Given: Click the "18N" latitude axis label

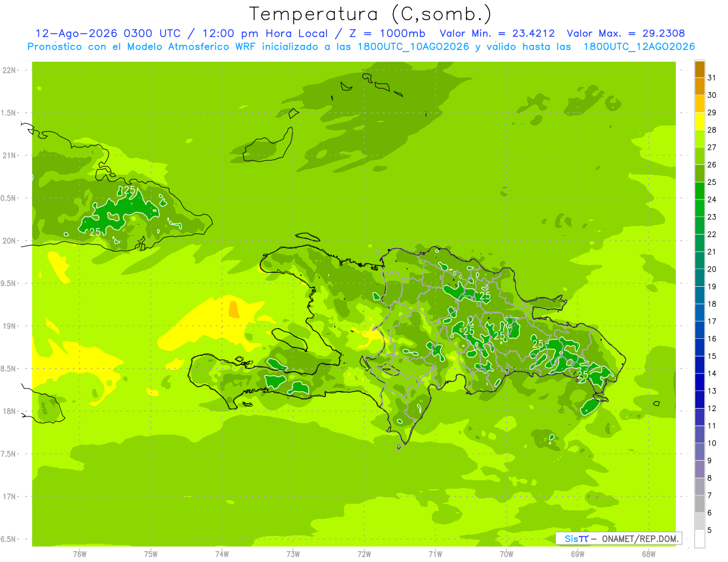Looking at the screenshot, I should point(9,411).
